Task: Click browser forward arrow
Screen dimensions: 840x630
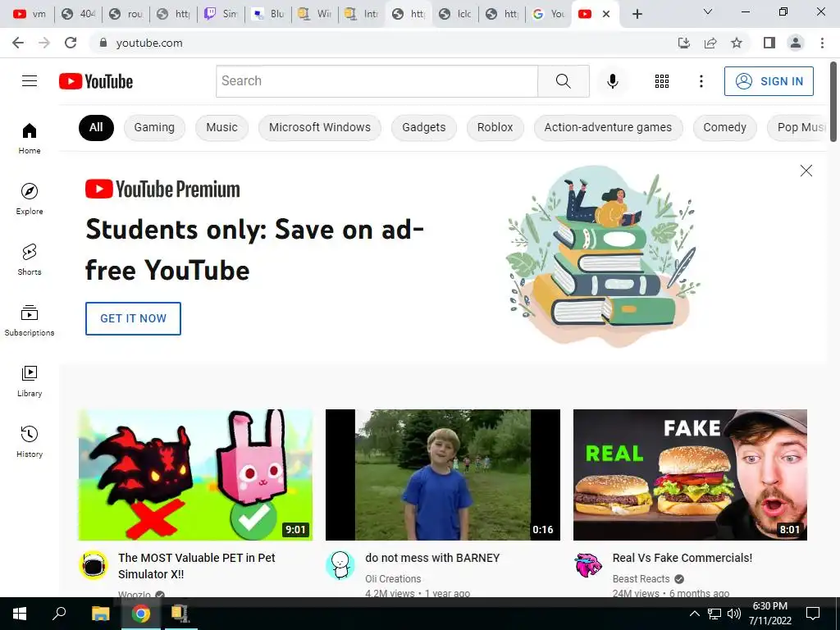Action: click(44, 43)
